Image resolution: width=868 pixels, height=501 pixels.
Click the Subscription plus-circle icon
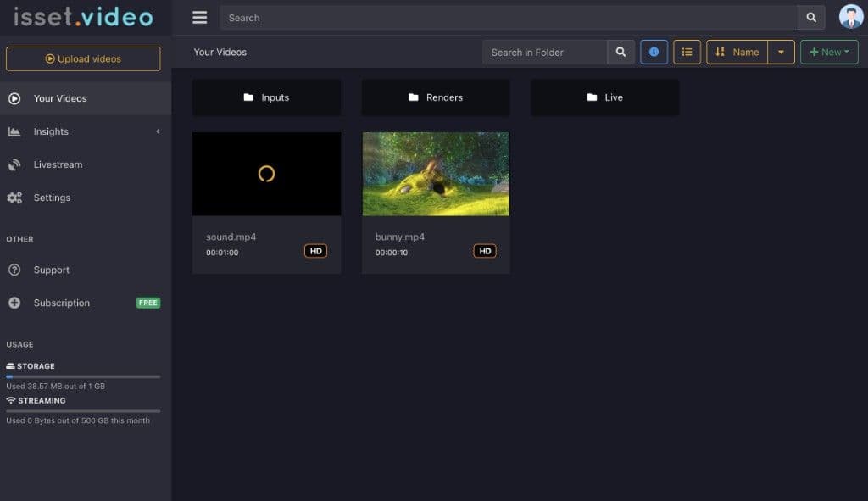point(14,303)
